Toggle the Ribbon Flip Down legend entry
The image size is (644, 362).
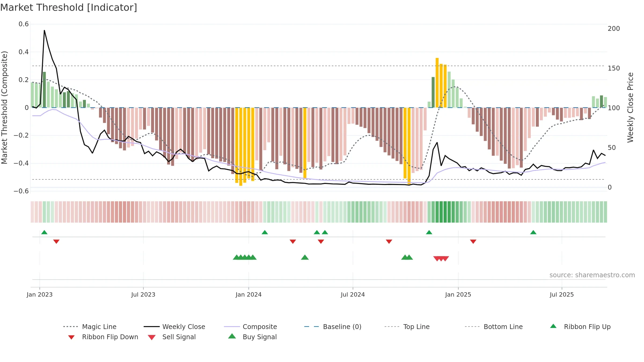(103, 337)
